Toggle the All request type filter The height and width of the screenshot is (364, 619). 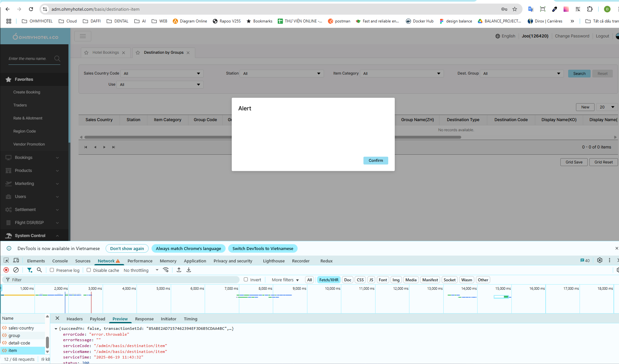pyautogui.click(x=310, y=280)
